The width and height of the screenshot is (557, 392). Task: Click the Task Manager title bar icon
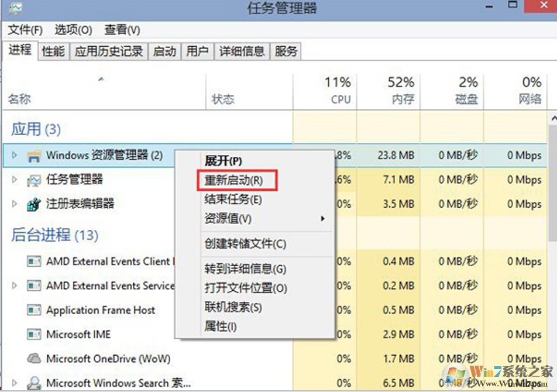coord(16,8)
